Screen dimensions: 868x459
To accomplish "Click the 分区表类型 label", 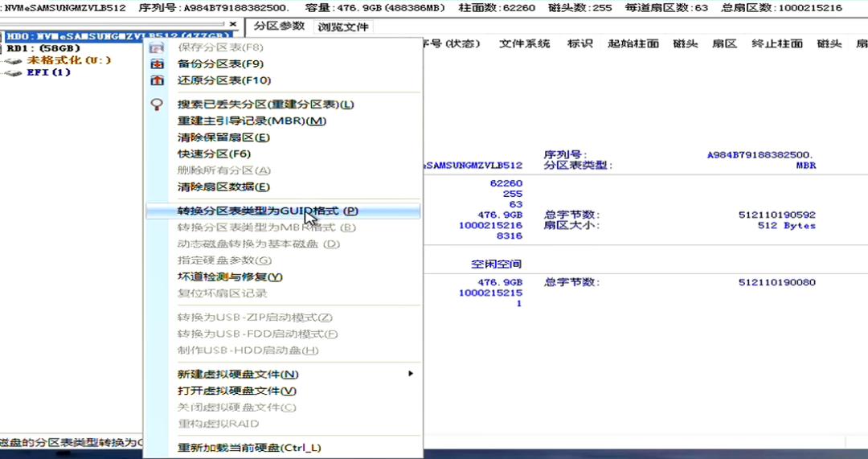I will (578, 166).
